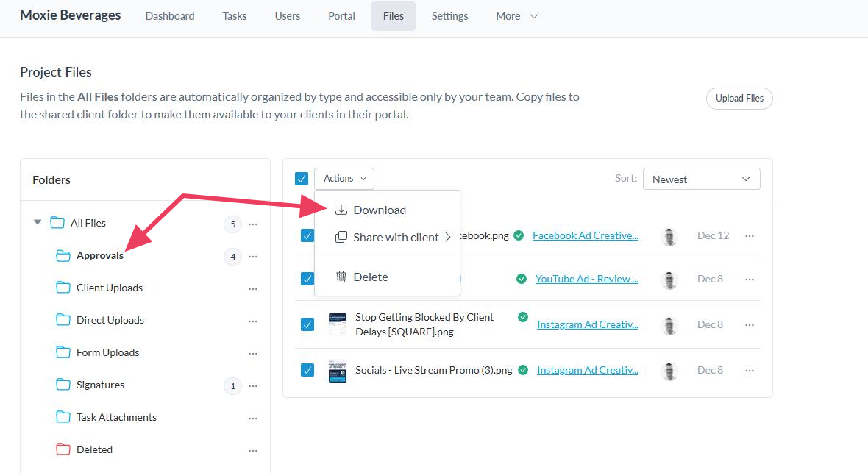The image size is (868, 473).
Task: Click the Upload Files button
Action: (x=739, y=99)
